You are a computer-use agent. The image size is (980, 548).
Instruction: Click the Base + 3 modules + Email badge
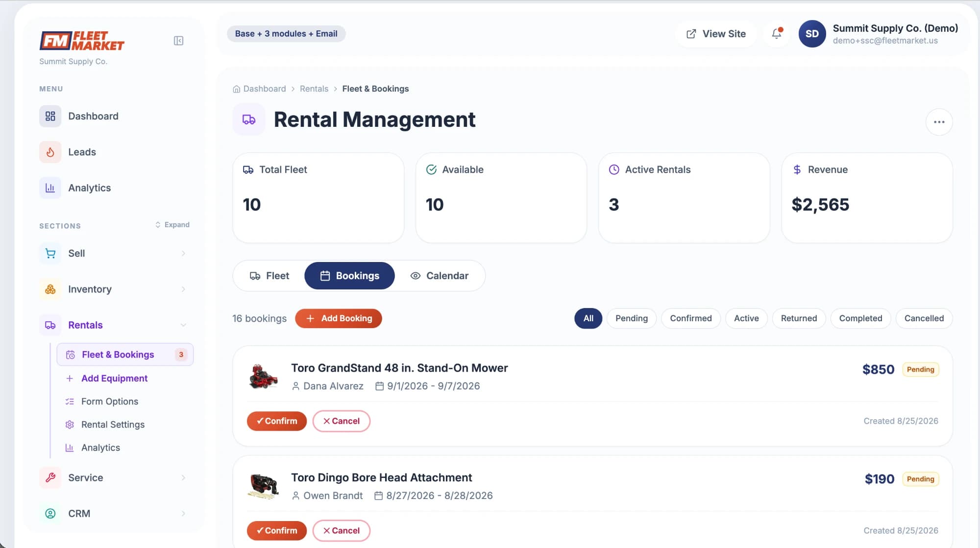[286, 34]
